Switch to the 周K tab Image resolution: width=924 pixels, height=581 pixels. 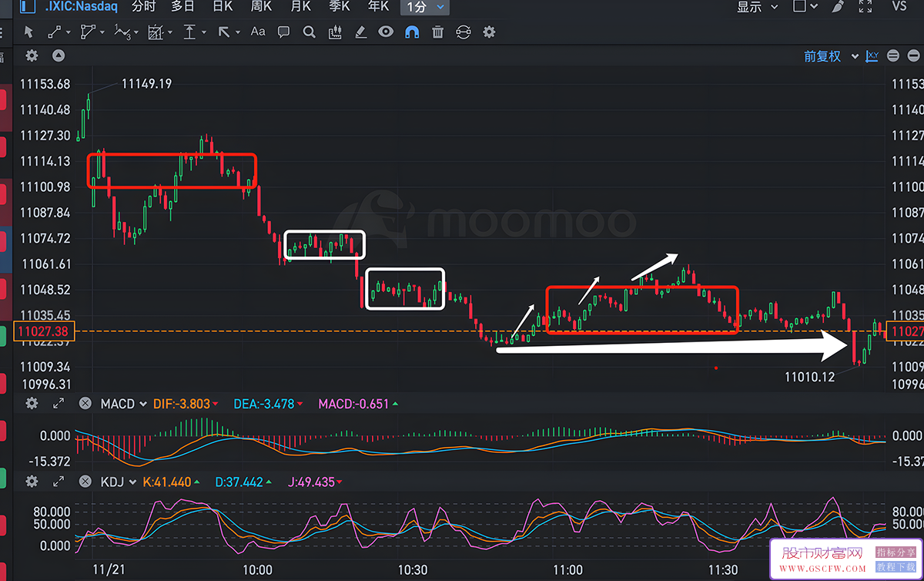tap(261, 7)
